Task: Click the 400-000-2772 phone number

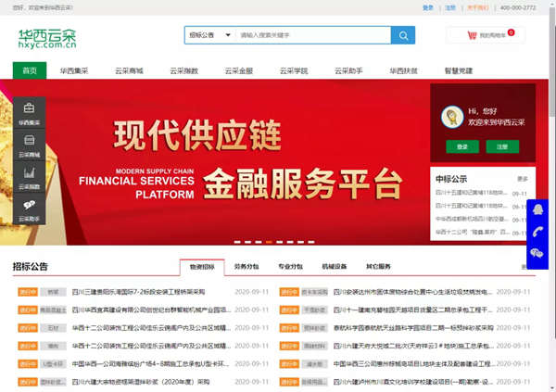Action: (518, 7)
